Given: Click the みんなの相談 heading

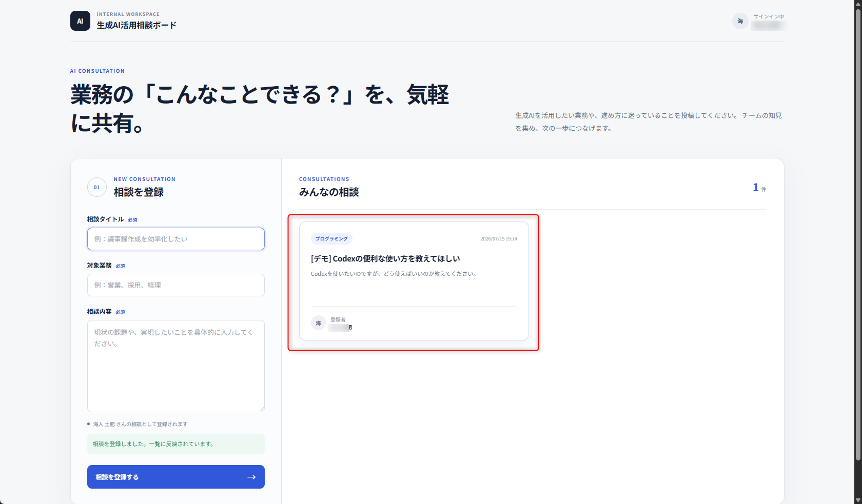Looking at the screenshot, I should click(329, 192).
